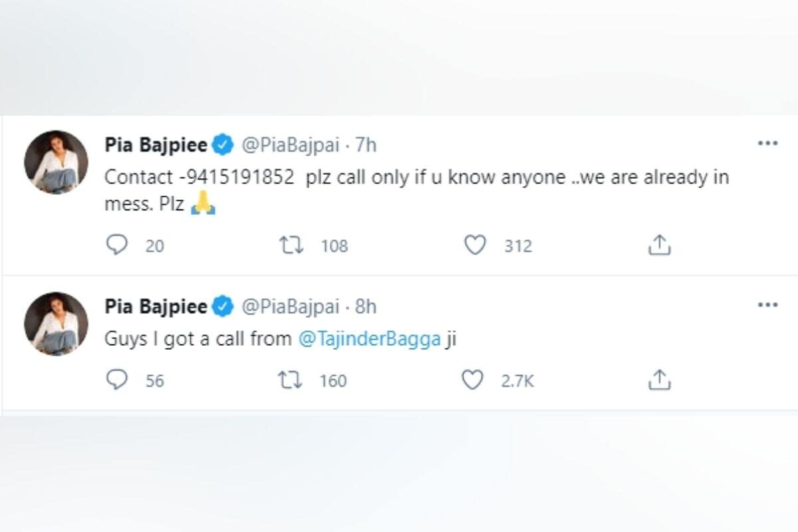This screenshot has width=798, height=532.
Task: Share the Contact -9415191852 tweet
Action: click(659, 246)
